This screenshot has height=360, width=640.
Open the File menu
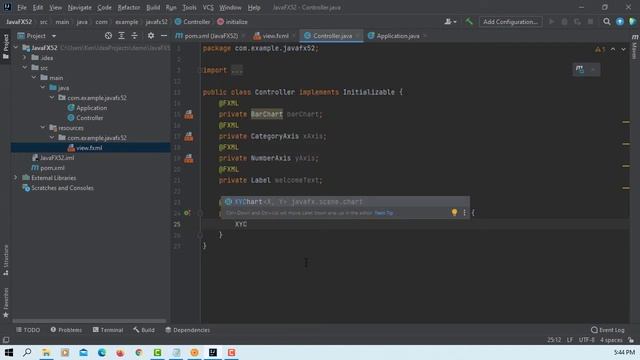coord(22,7)
